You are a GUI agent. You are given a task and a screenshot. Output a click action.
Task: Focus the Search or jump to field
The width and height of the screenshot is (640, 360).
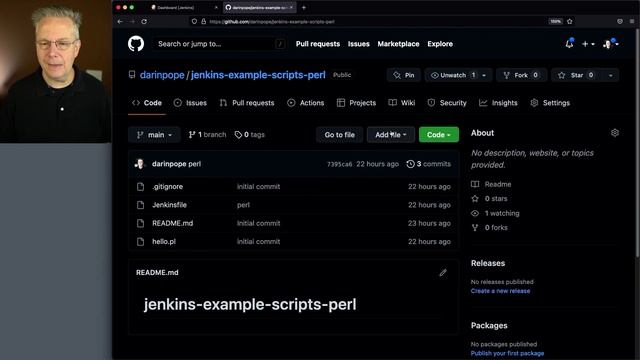pyautogui.click(x=219, y=44)
